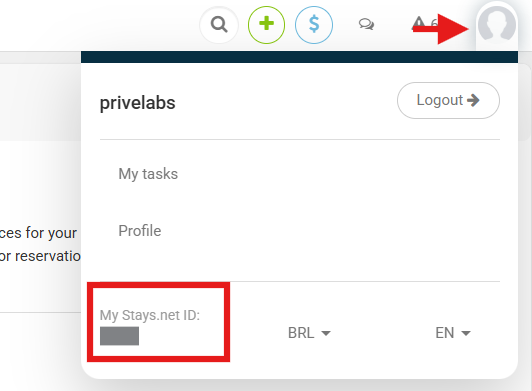This screenshot has width=532, height=391.
Task: Click the My Stays.net ID label
Action: [150, 315]
